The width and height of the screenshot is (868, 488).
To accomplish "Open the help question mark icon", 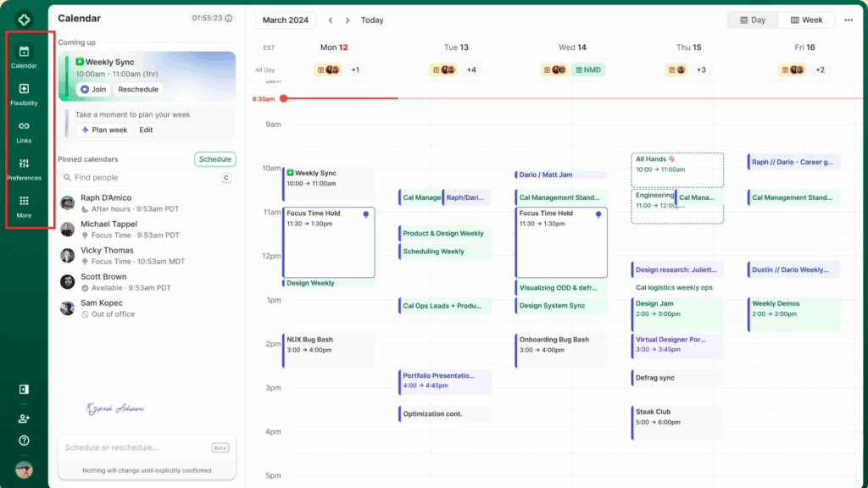I will pos(24,441).
